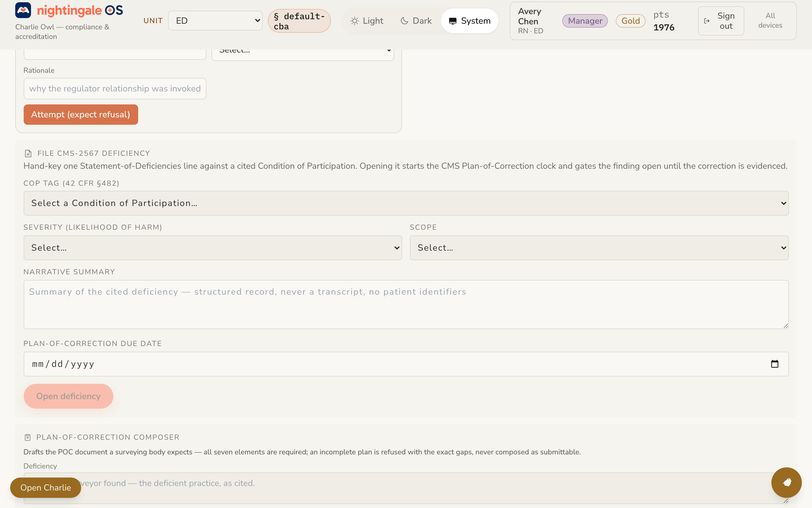Focus the Narrative Summary textarea
812x508 pixels.
point(406,305)
